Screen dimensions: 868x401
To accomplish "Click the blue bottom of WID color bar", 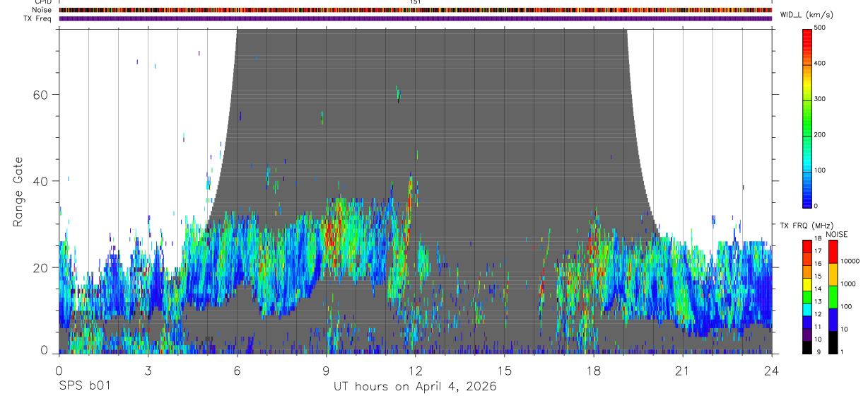I will pyautogui.click(x=807, y=202).
